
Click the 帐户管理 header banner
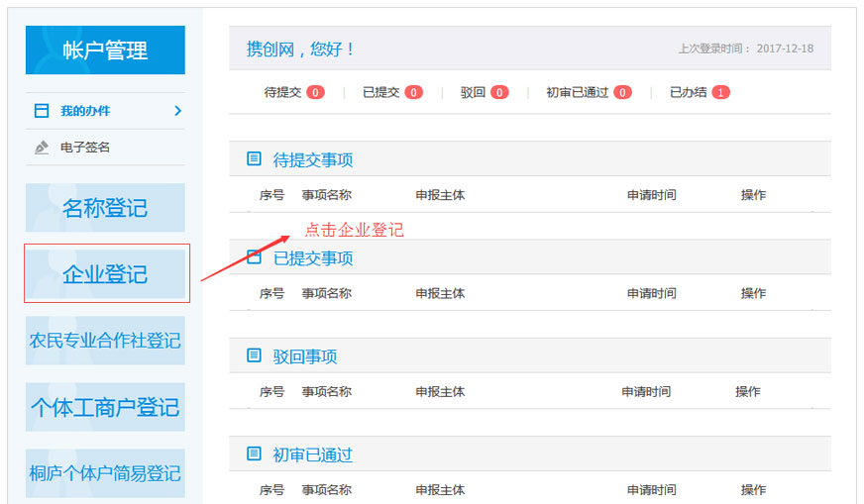[105, 50]
